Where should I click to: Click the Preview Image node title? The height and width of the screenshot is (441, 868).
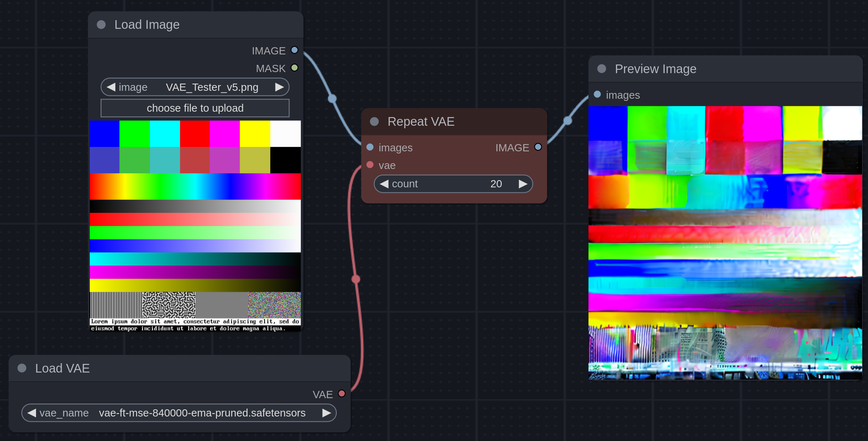tap(655, 69)
